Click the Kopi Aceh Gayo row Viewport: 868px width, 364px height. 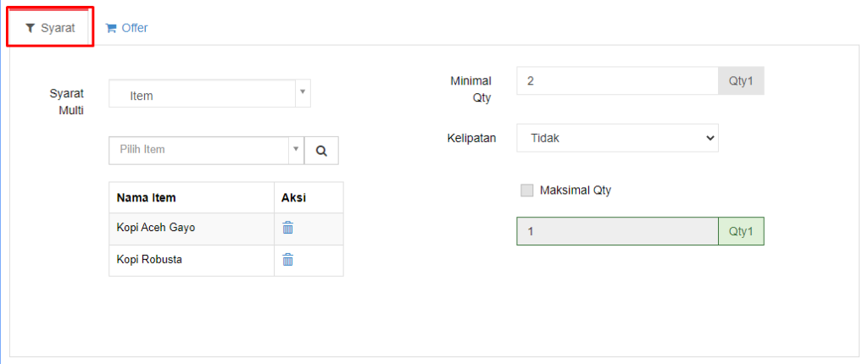225,229
